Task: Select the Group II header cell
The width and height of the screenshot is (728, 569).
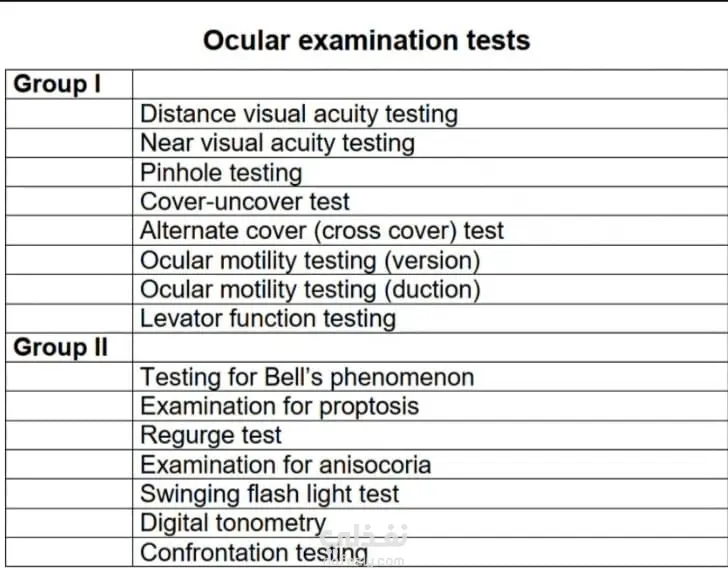Action: coord(69,348)
